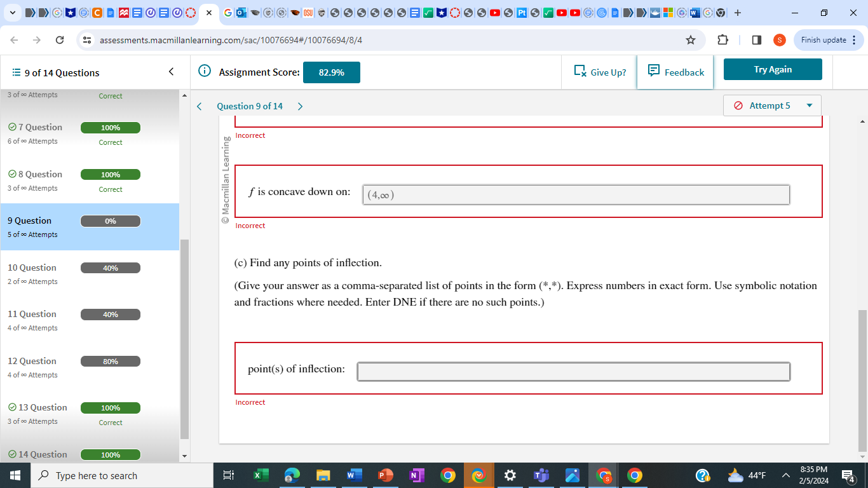This screenshot has width=868, height=488.
Task: Show hidden system tray icons
Action: click(x=787, y=475)
